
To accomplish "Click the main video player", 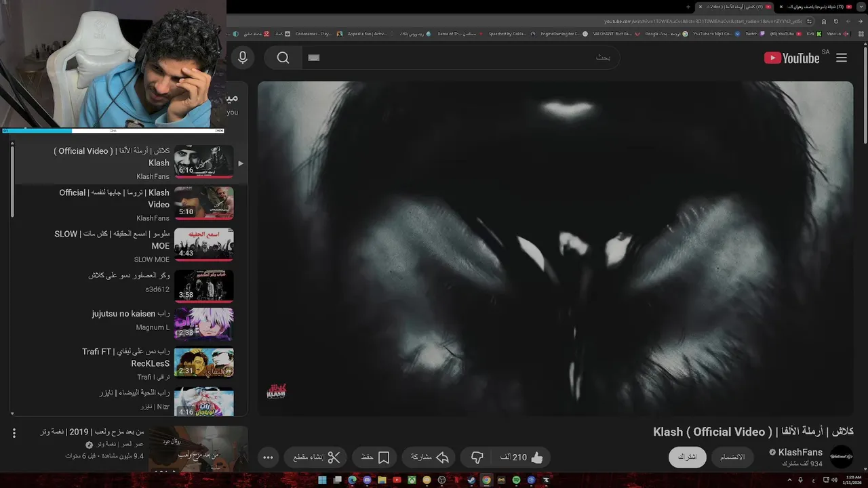I will pyautogui.click(x=555, y=248).
